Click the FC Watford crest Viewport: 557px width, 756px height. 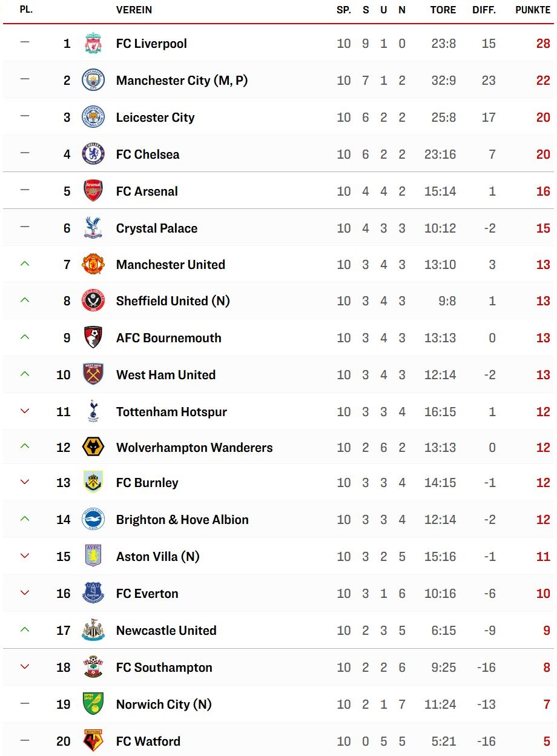(93, 741)
